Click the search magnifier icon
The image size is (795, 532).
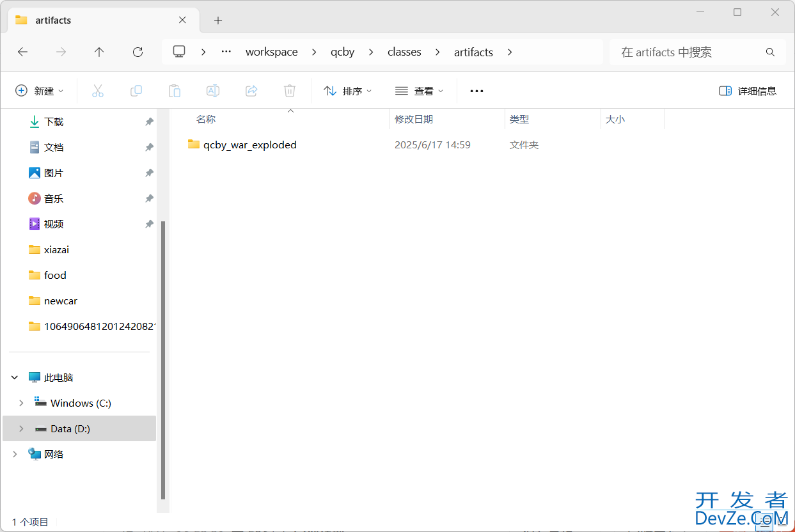[770, 52]
